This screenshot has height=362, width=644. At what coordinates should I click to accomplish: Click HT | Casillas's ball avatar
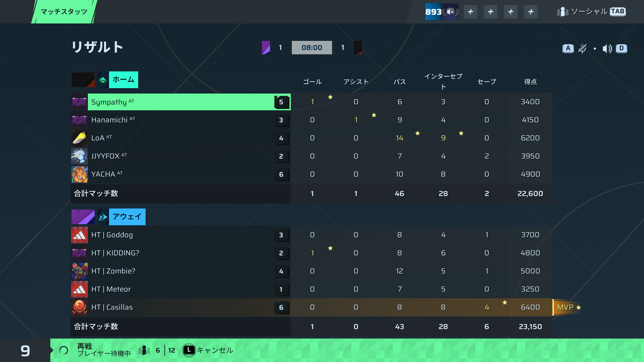tap(79, 307)
